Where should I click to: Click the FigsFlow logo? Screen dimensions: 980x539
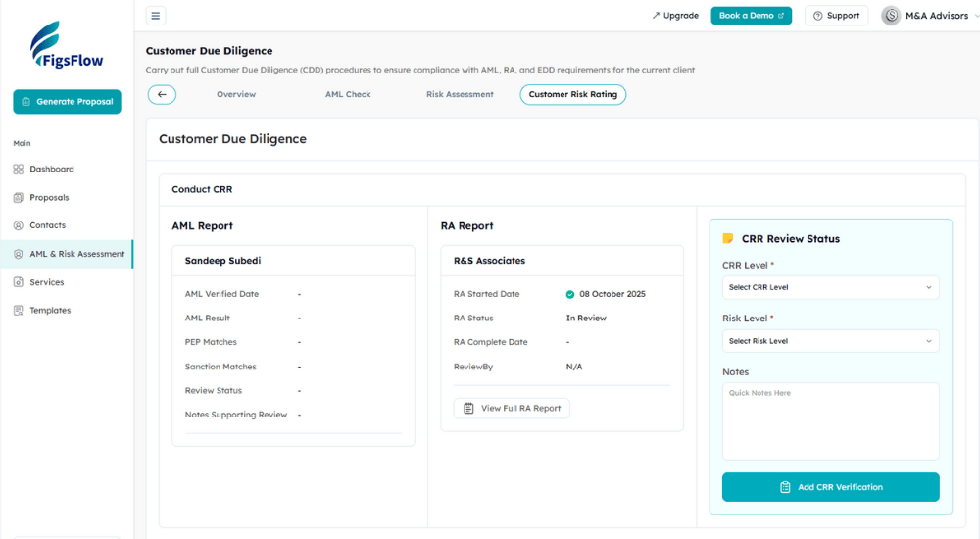pos(67,45)
